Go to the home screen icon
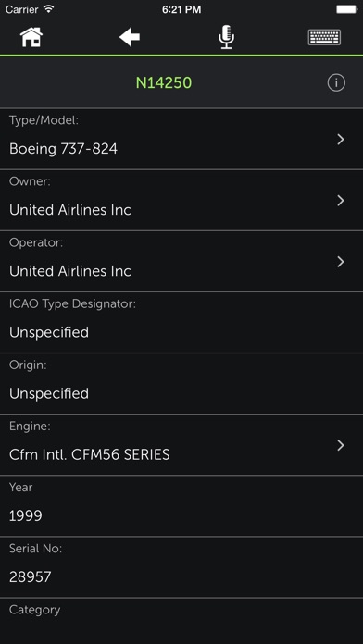The width and height of the screenshot is (363, 644). pyautogui.click(x=31, y=37)
